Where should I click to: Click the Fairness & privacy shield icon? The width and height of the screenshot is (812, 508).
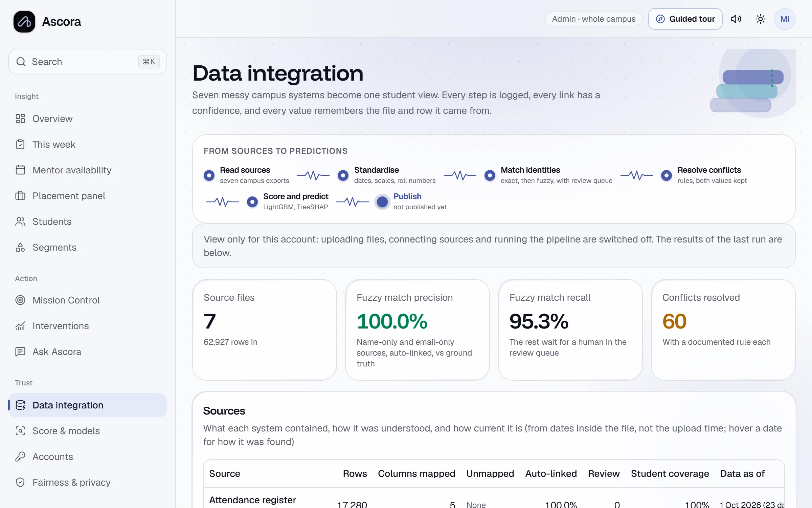point(20,482)
